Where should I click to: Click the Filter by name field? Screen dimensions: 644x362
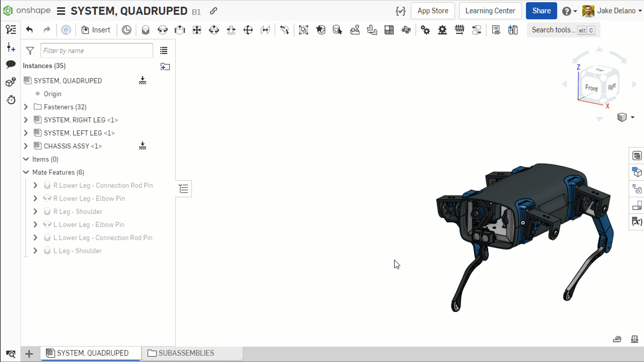[x=97, y=51]
